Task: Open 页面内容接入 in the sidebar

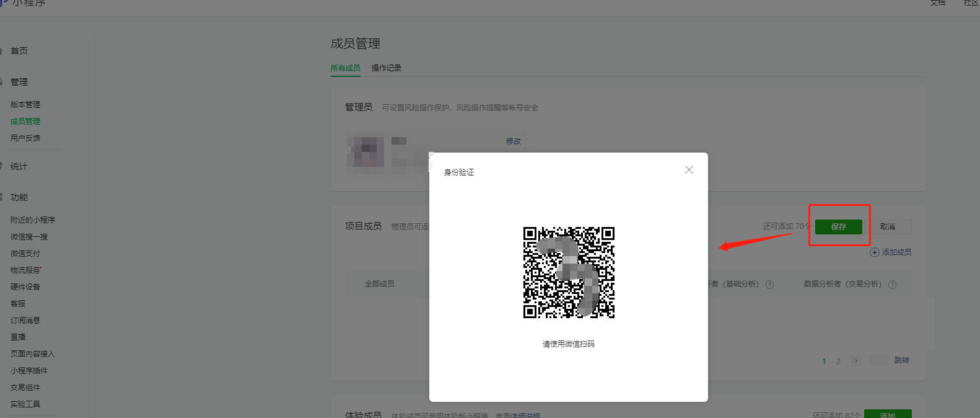Action: (33, 354)
